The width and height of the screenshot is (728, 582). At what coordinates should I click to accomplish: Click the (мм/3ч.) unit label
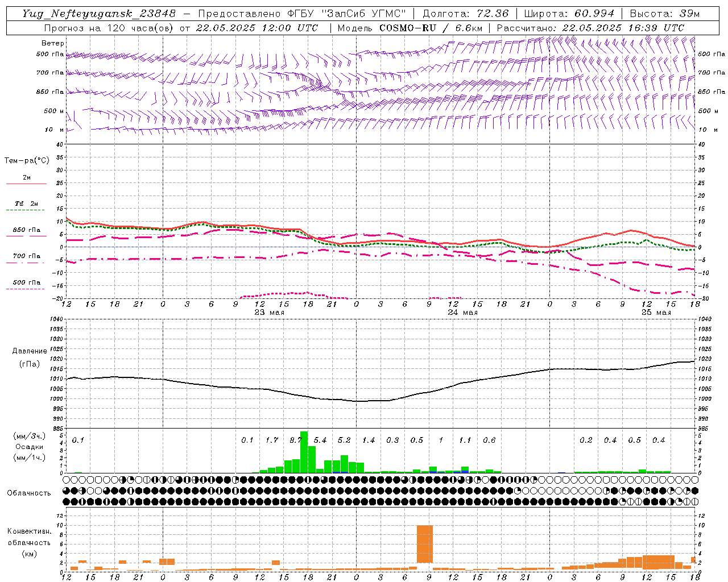point(30,436)
